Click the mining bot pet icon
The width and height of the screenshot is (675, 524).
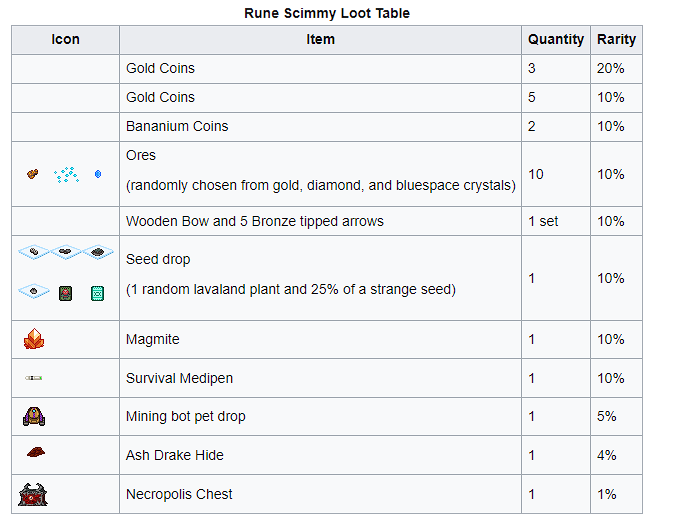[x=33, y=416]
